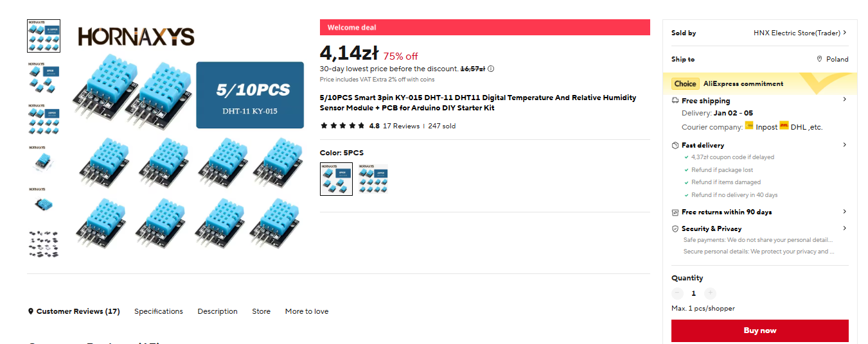The height and width of the screenshot is (344, 868).
Task: Expand the Fast delivery chevron
Action: (x=844, y=145)
